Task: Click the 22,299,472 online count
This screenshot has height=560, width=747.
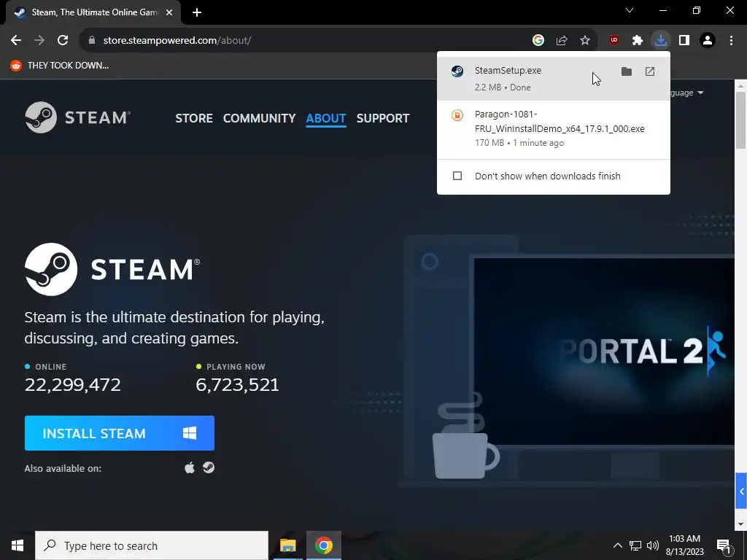Action: [x=72, y=385]
